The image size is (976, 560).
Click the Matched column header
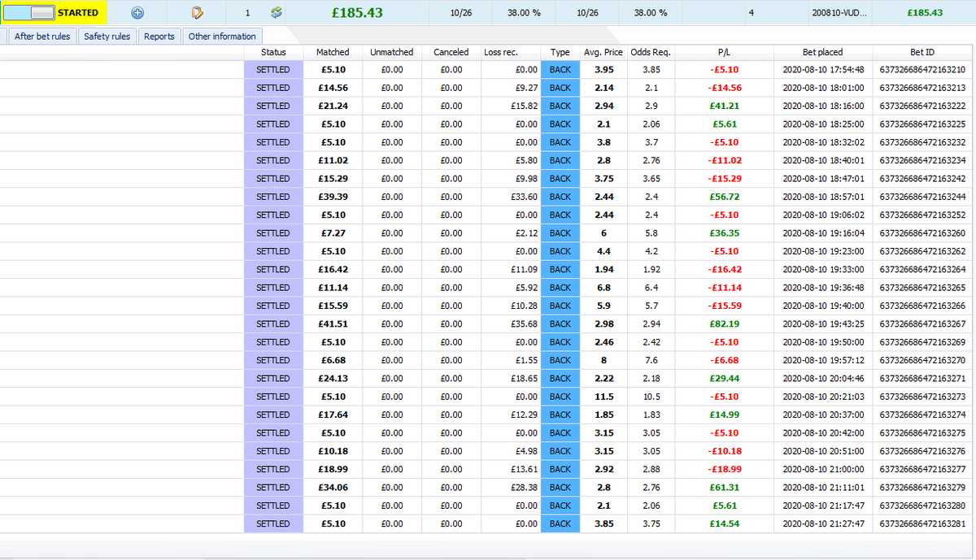[333, 52]
